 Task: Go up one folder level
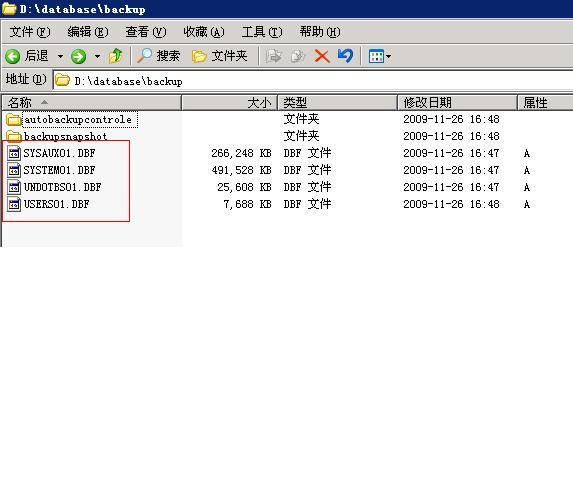pyautogui.click(x=115, y=56)
